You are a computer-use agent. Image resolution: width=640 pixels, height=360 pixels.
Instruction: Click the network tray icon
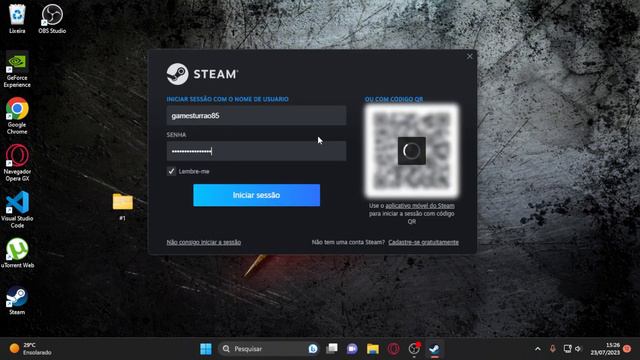point(567,349)
